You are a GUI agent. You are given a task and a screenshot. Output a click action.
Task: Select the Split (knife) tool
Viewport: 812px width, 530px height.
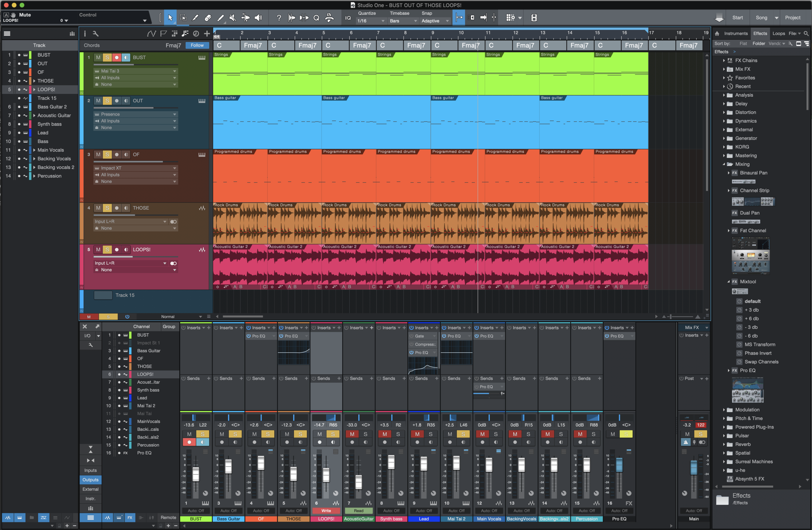195,18
